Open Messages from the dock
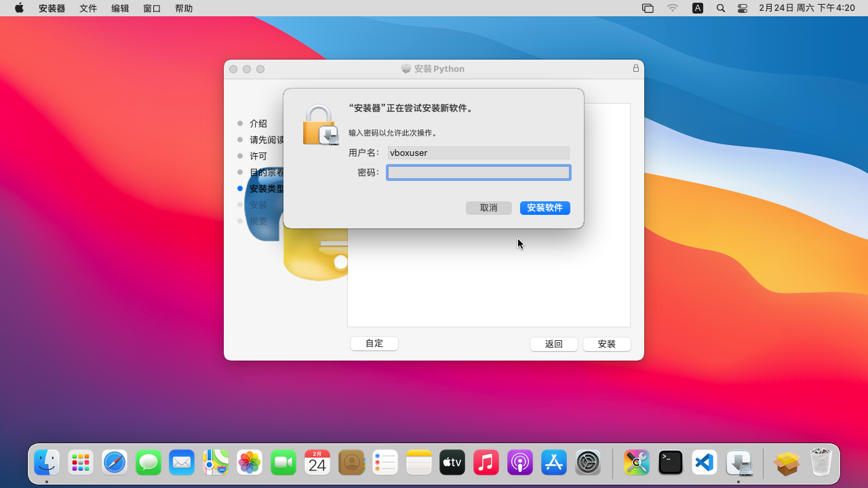The height and width of the screenshot is (488, 868). click(x=149, y=463)
